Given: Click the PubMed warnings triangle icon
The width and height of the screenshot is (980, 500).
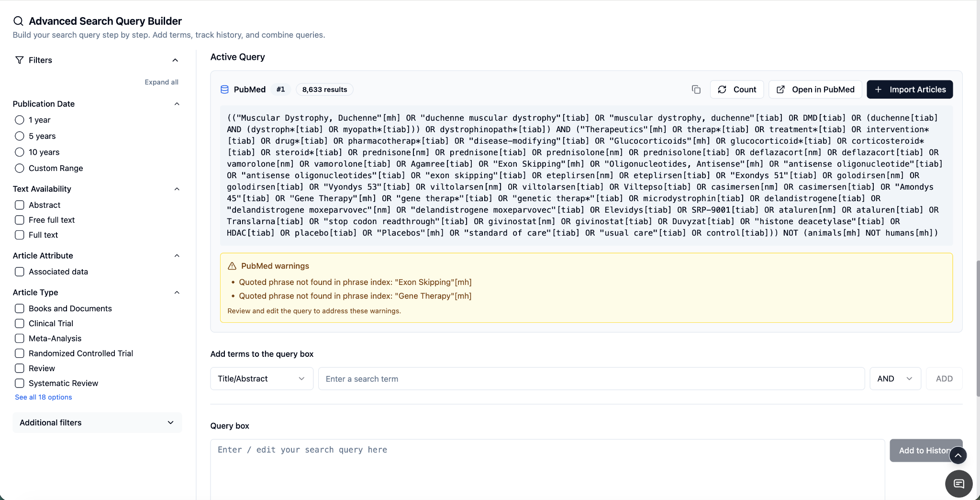Looking at the screenshot, I should point(232,266).
